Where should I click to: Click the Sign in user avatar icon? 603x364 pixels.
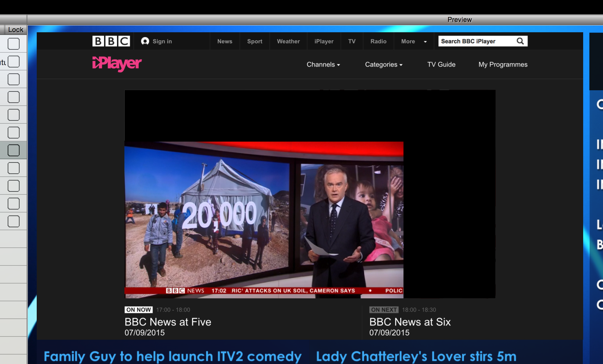(x=145, y=41)
